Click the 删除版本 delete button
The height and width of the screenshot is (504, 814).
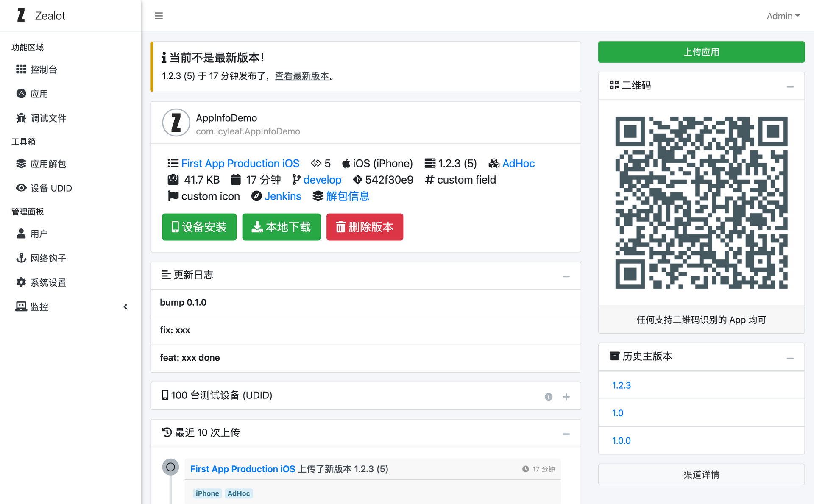coord(365,227)
